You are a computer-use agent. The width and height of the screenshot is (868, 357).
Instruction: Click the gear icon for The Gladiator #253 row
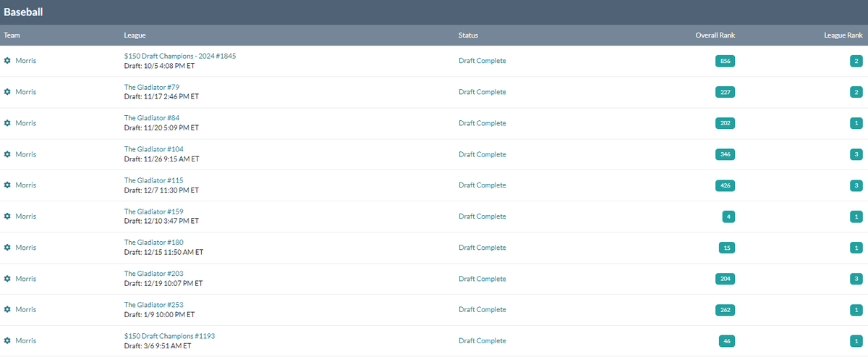tap(7, 310)
